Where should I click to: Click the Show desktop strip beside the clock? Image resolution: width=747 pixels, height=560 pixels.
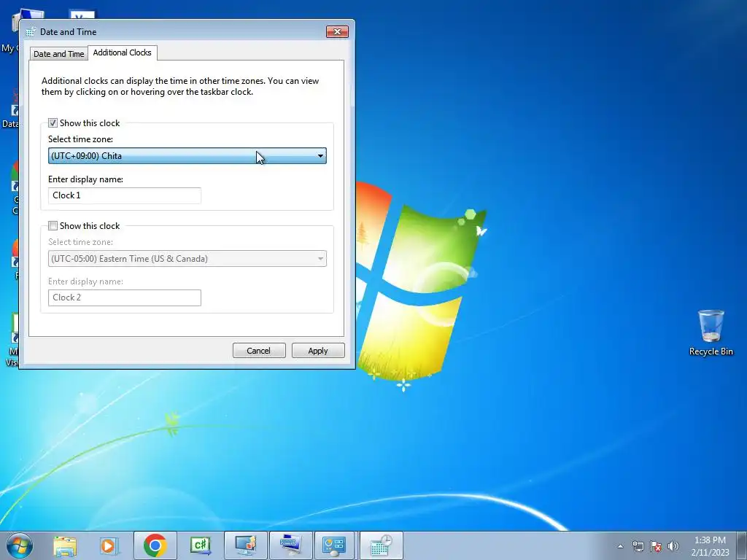point(742,545)
